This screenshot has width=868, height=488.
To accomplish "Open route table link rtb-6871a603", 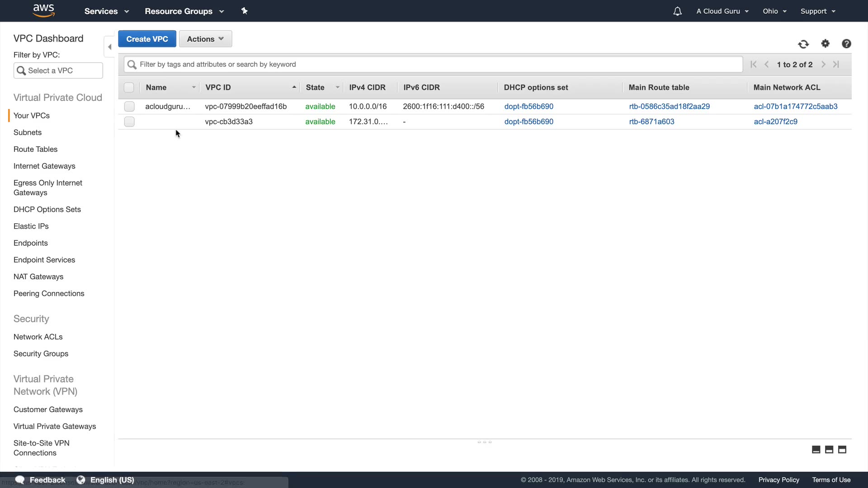I will 651,122.
